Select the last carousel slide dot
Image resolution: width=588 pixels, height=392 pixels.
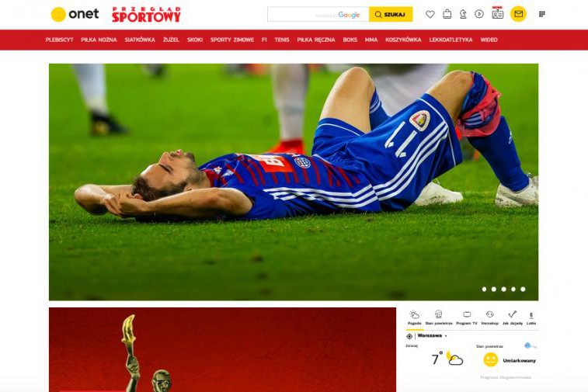[523, 289]
